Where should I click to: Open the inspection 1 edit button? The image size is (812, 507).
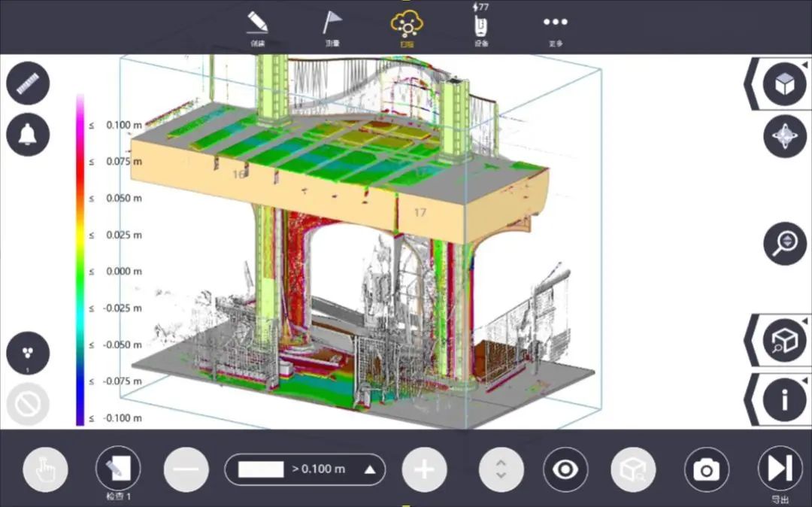pyautogui.click(x=118, y=469)
